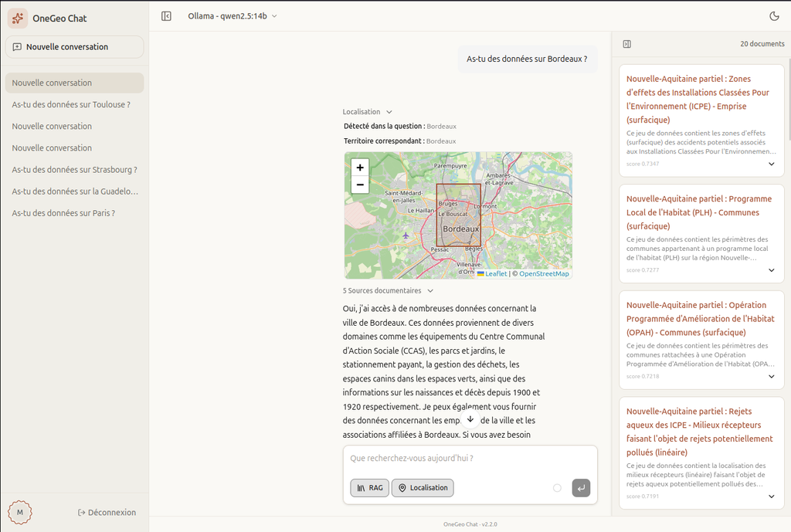Collapse the documents panel icon
Screen dimensions: 791x532
point(626,44)
